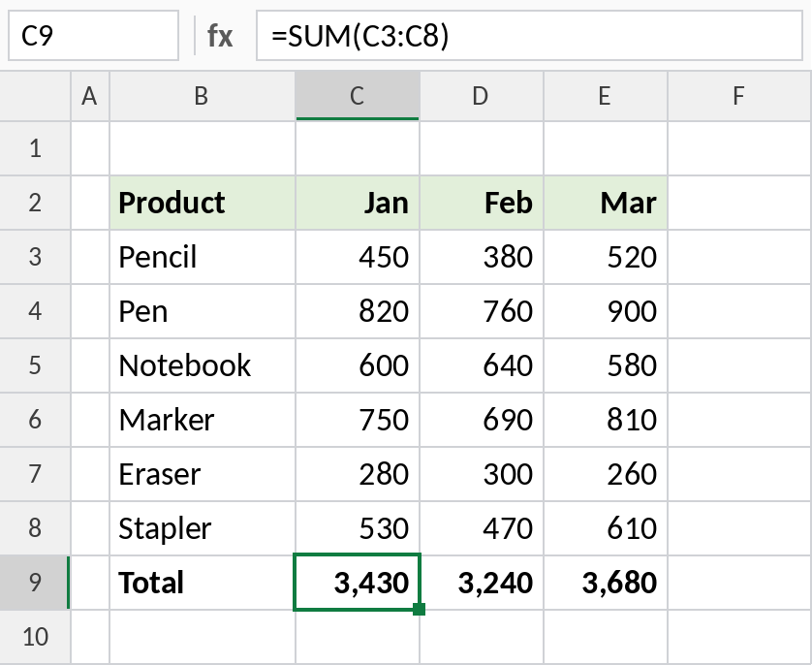The height and width of the screenshot is (665, 812).
Task: Select row 9 header
Action: (35, 583)
